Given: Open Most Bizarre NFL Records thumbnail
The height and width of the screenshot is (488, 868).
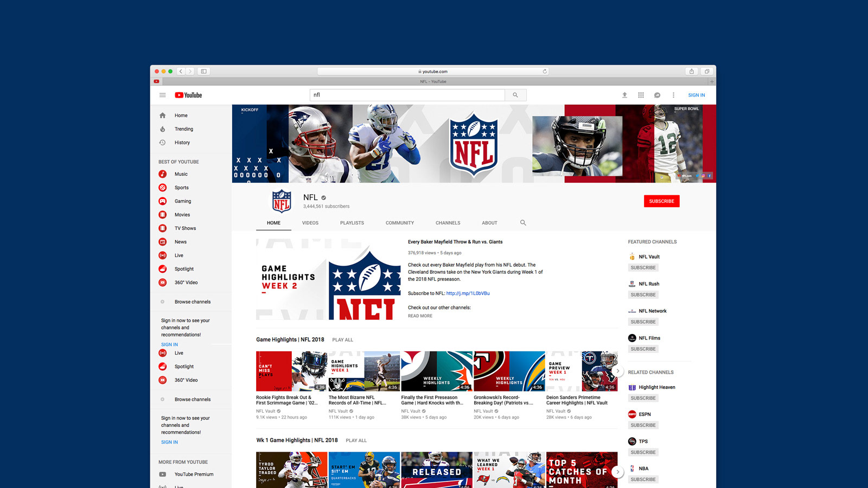Looking at the screenshot, I should click(364, 371).
